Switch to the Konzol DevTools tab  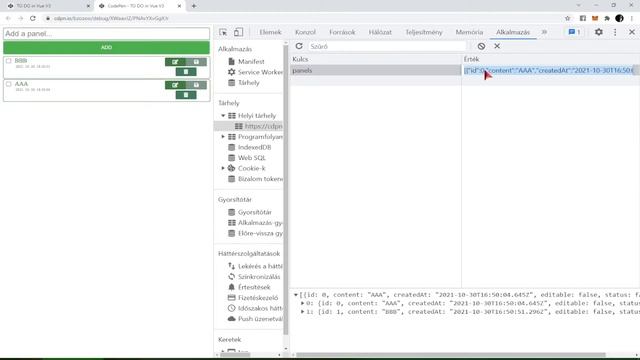pyautogui.click(x=305, y=32)
